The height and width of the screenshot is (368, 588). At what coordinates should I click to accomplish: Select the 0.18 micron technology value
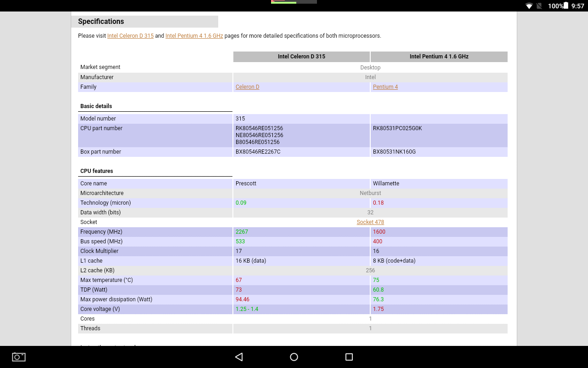pyautogui.click(x=379, y=203)
